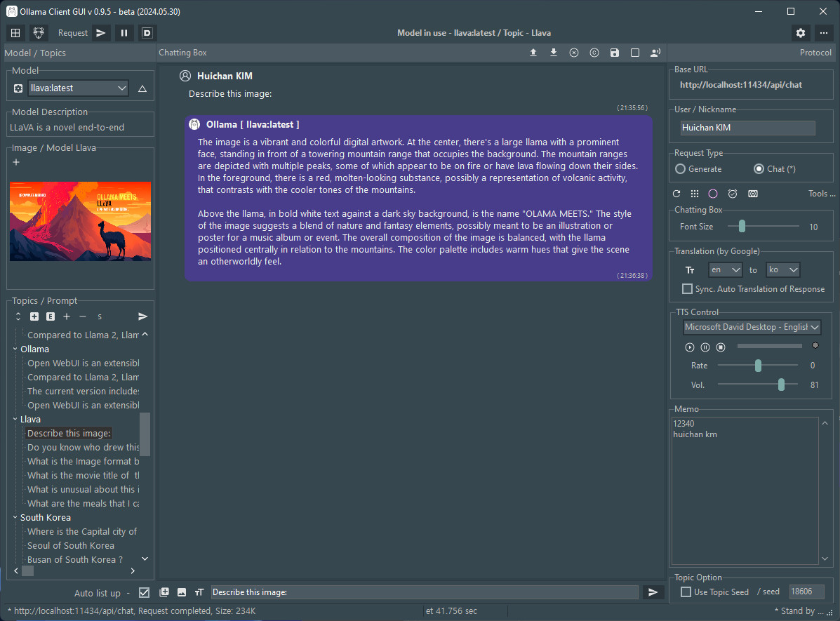The height and width of the screenshot is (621, 840).
Task: Click the up-down sort arrows in Topics toolbar
Action: (x=18, y=316)
